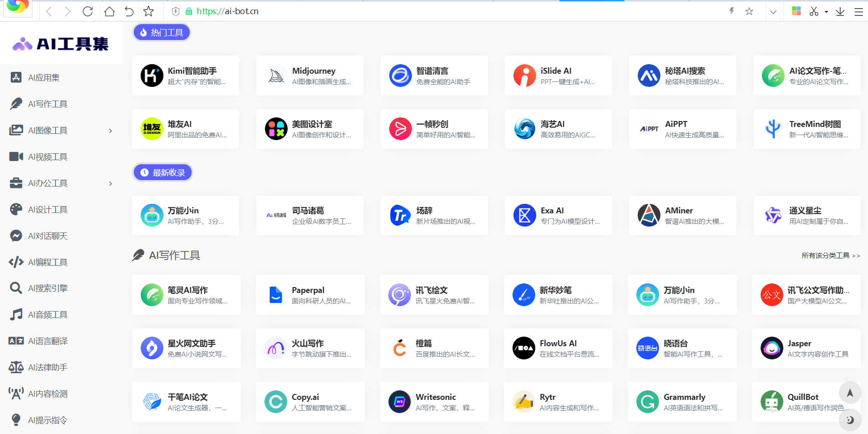Open the address bar dropdown arrow
868x434 pixels.
click(773, 12)
